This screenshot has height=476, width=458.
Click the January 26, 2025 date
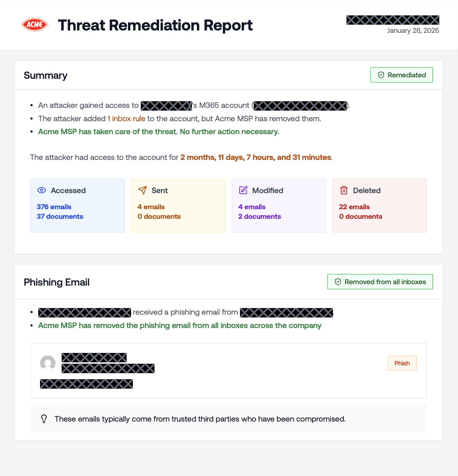[x=413, y=30]
